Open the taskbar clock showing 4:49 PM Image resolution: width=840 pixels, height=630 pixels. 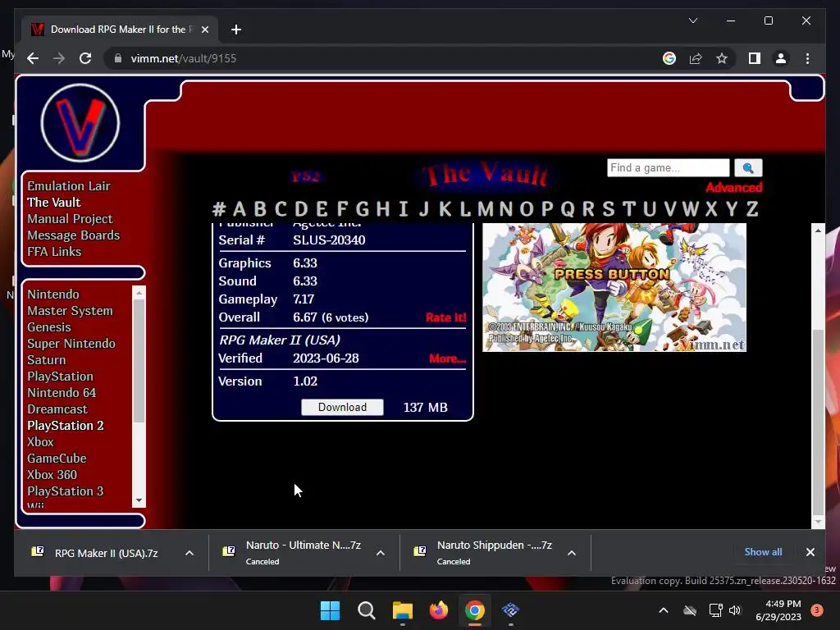point(778,610)
